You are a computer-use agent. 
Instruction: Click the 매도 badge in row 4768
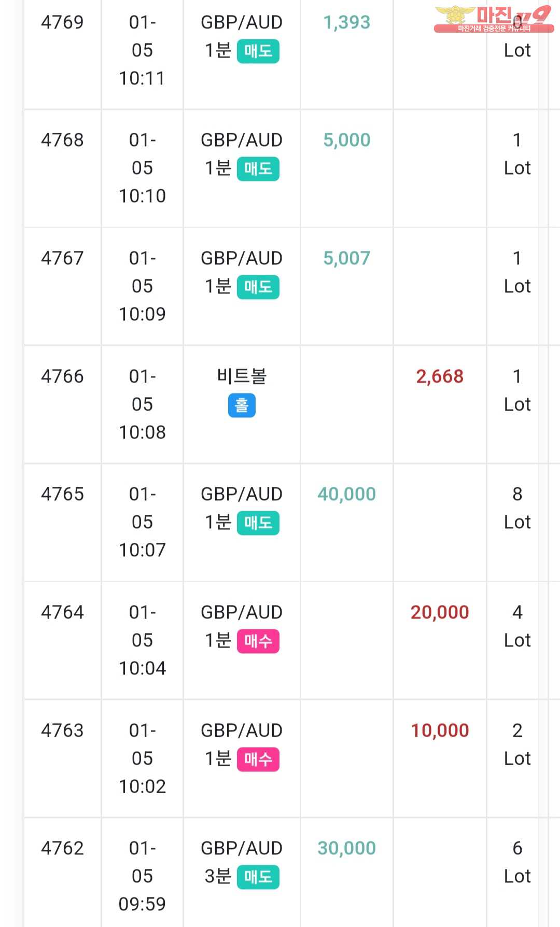click(x=258, y=169)
